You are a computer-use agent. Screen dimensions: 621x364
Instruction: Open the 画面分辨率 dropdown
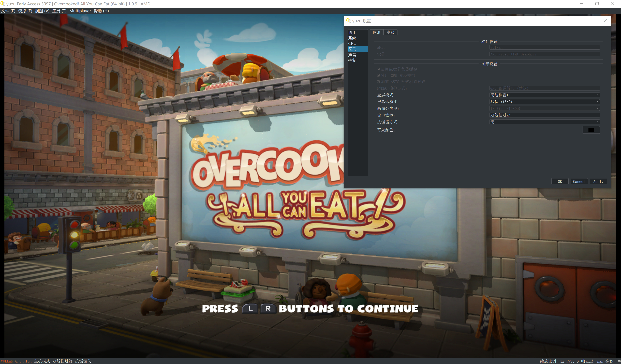(544, 108)
